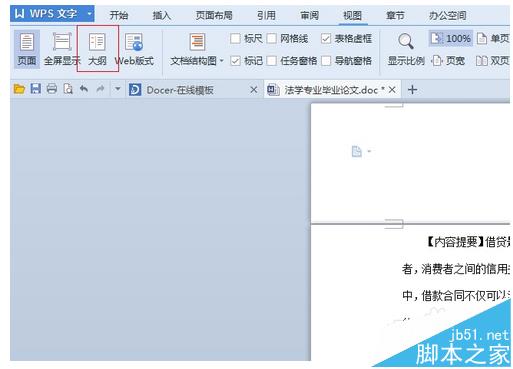Expand the quick access toolbar dropdown
Viewport: 513px width, 369px height.
(x=117, y=89)
